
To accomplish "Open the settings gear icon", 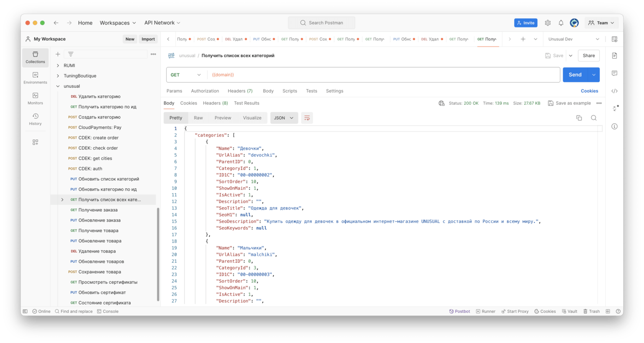I will click(x=547, y=23).
